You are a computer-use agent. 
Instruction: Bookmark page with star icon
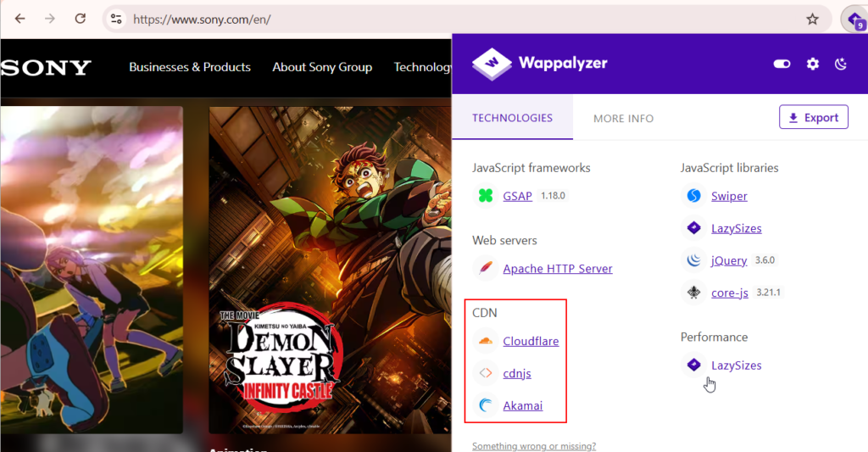pos(812,20)
